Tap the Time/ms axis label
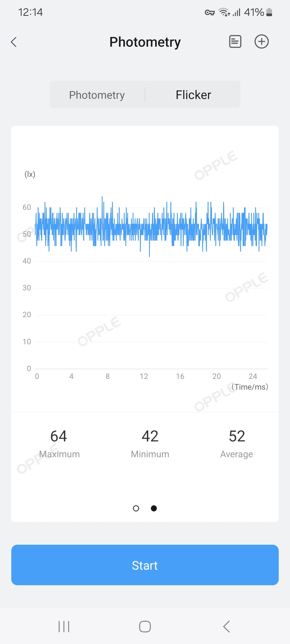290x644 pixels. click(x=250, y=387)
